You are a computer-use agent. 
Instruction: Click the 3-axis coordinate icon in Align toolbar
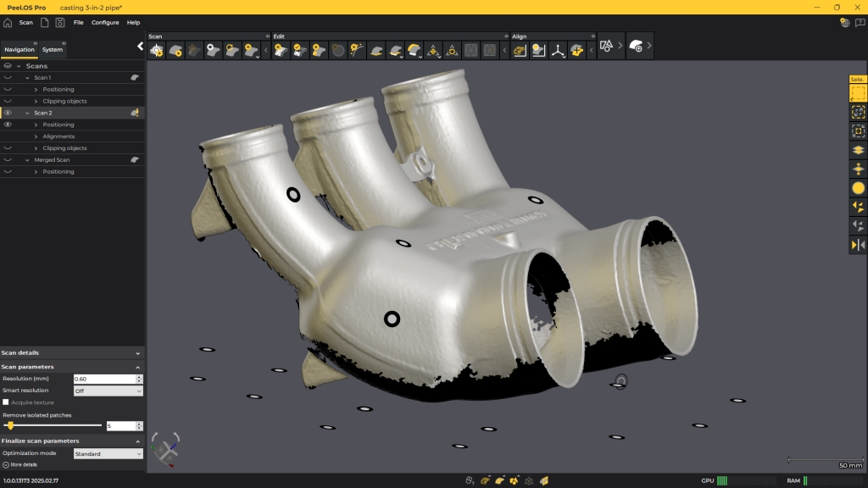(558, 51)
